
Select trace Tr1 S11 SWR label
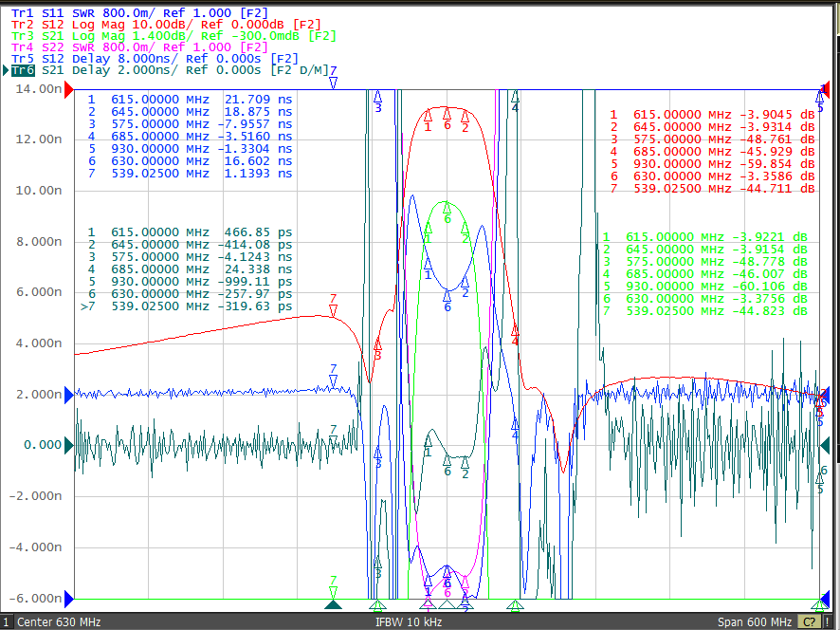139,13
